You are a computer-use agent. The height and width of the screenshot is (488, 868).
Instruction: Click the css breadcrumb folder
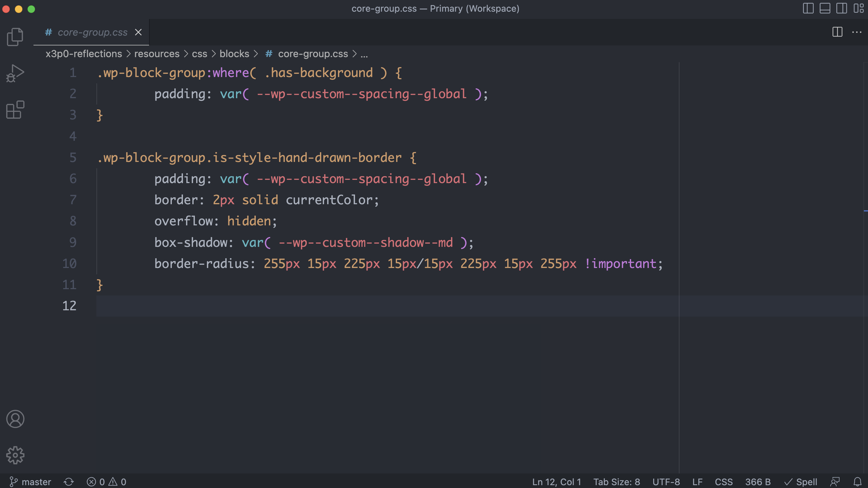tap(200, 54)
